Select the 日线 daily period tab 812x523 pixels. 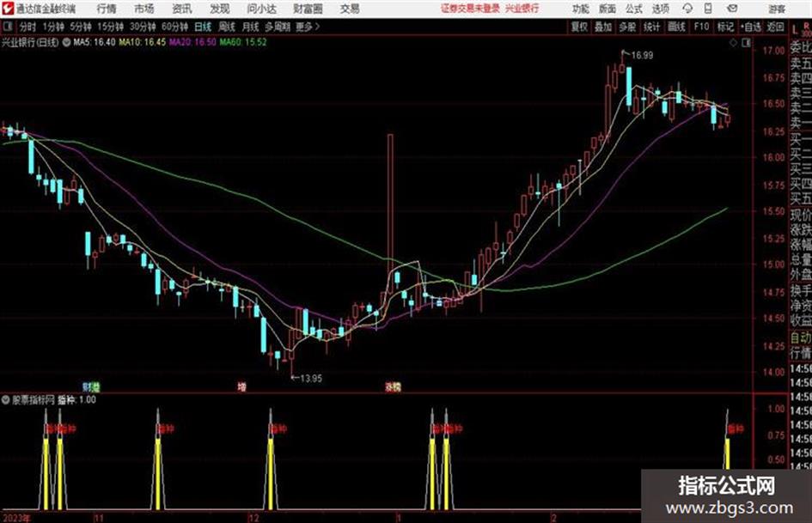203,27
